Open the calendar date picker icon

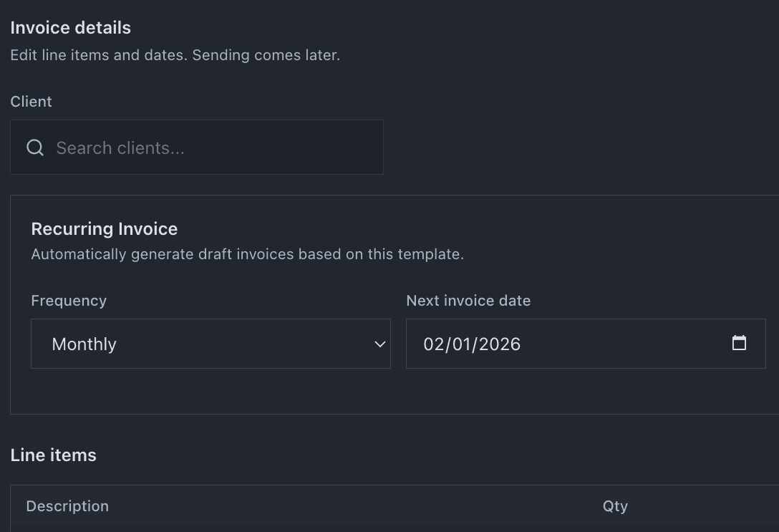click(739, 343)
